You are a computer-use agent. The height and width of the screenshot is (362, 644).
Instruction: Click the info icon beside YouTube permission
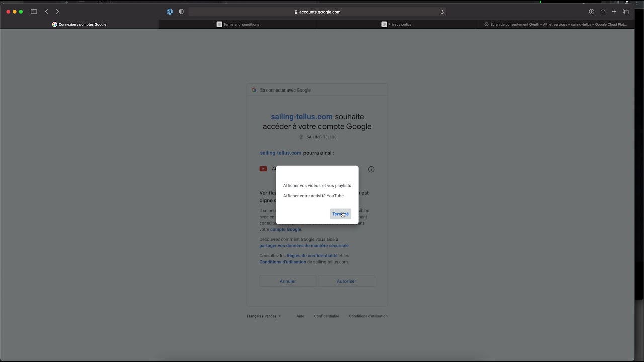coord(371,169)
